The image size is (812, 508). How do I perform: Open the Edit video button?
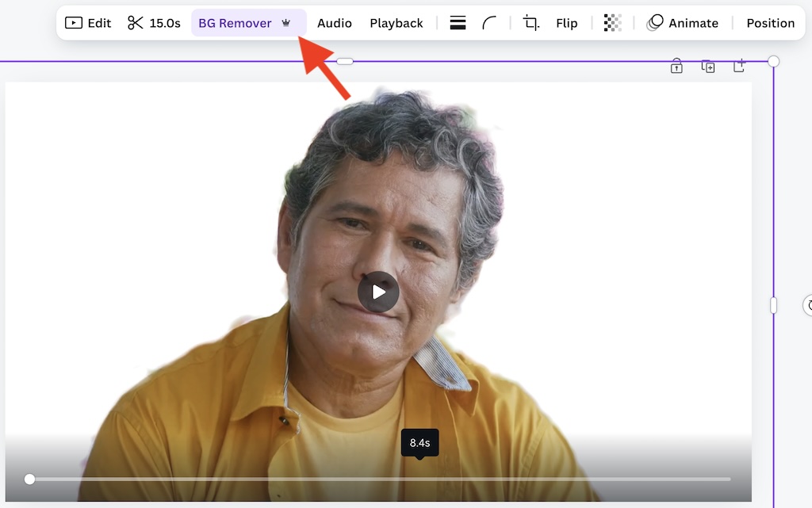[88, 23]
